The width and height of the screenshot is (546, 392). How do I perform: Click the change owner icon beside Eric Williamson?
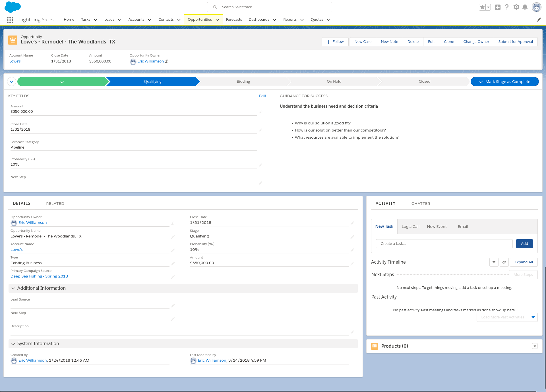click(167, 61)
